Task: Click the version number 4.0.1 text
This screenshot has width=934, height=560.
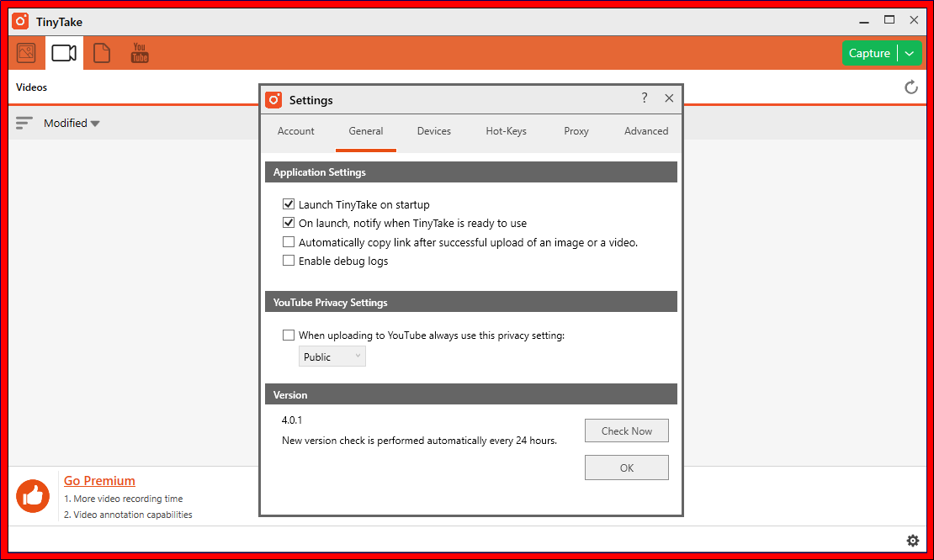Action: coord(292,420)
